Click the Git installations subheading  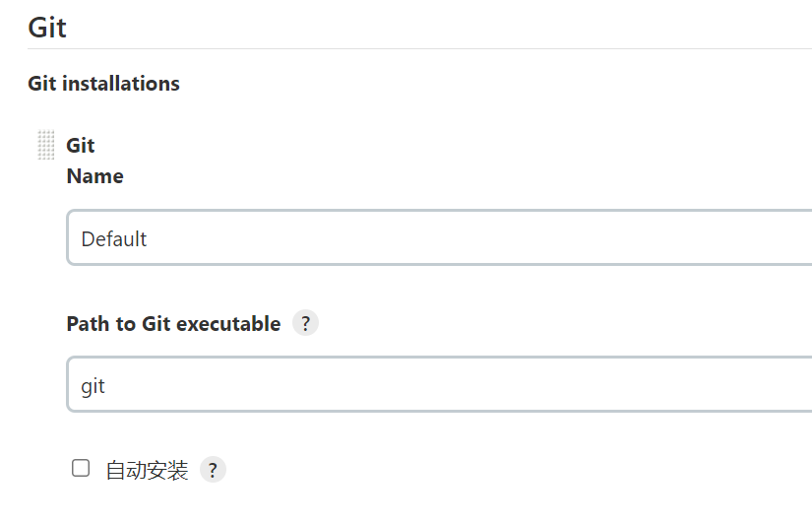[x=103, y=84]
